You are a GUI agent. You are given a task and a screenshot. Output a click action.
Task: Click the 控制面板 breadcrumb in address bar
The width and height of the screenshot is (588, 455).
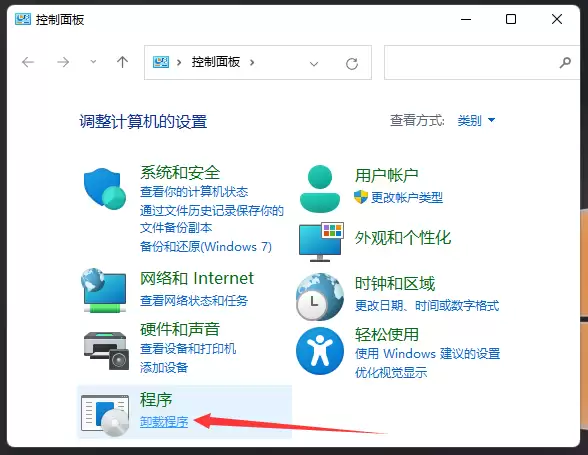[216, 62]
